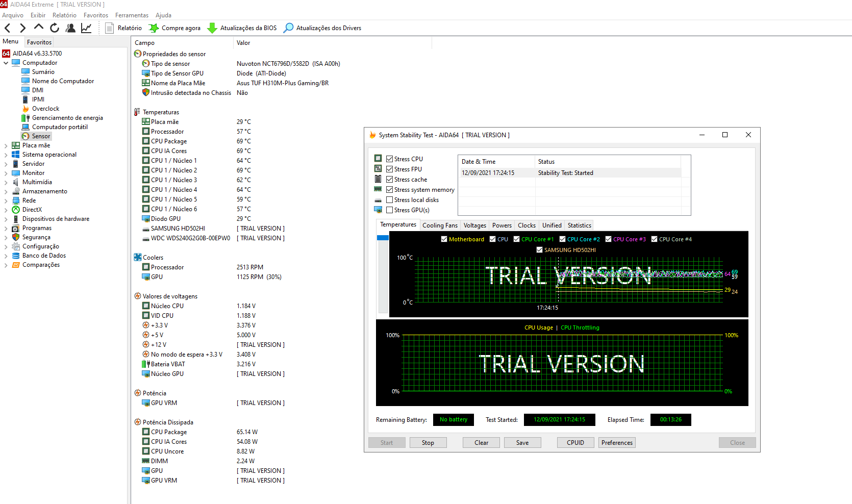Check Atualizações dos Drivers
This screenshot has height=504, width=852.
322,28
